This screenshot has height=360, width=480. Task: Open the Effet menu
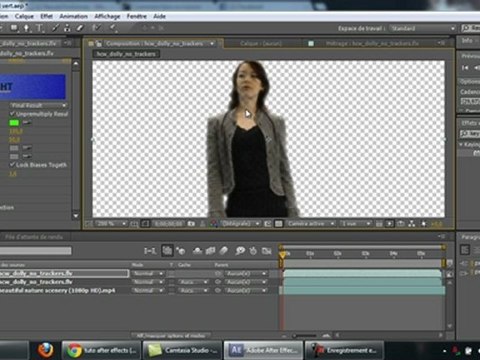click(x=46, y=16)
